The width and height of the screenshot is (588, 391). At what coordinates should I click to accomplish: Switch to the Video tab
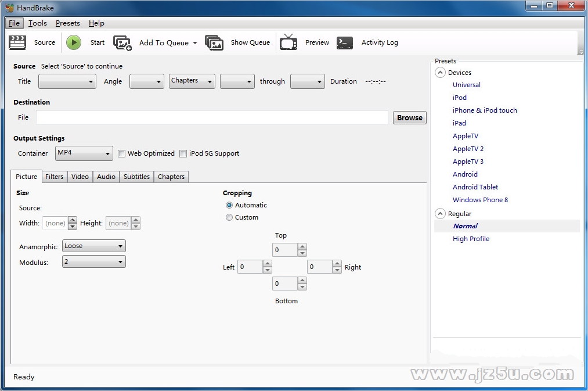click(80, 177)
